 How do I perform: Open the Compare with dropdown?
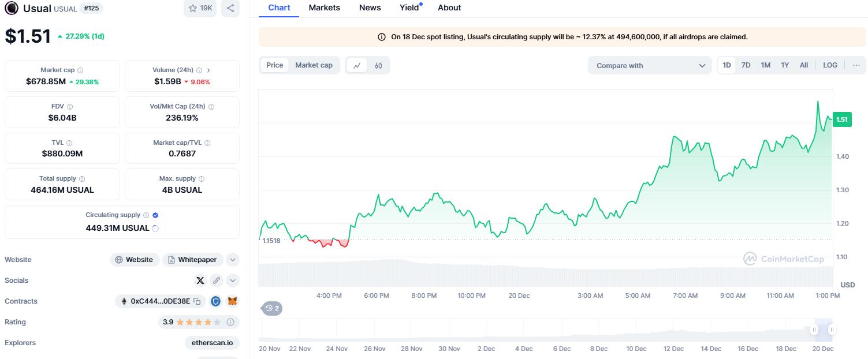(x=650, y=66)
